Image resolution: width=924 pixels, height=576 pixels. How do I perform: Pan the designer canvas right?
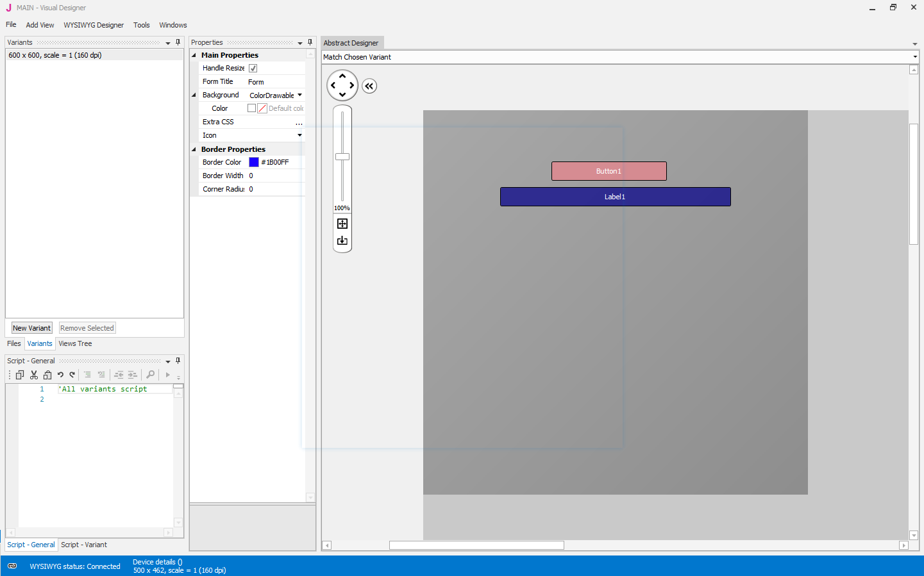(352, 85)
